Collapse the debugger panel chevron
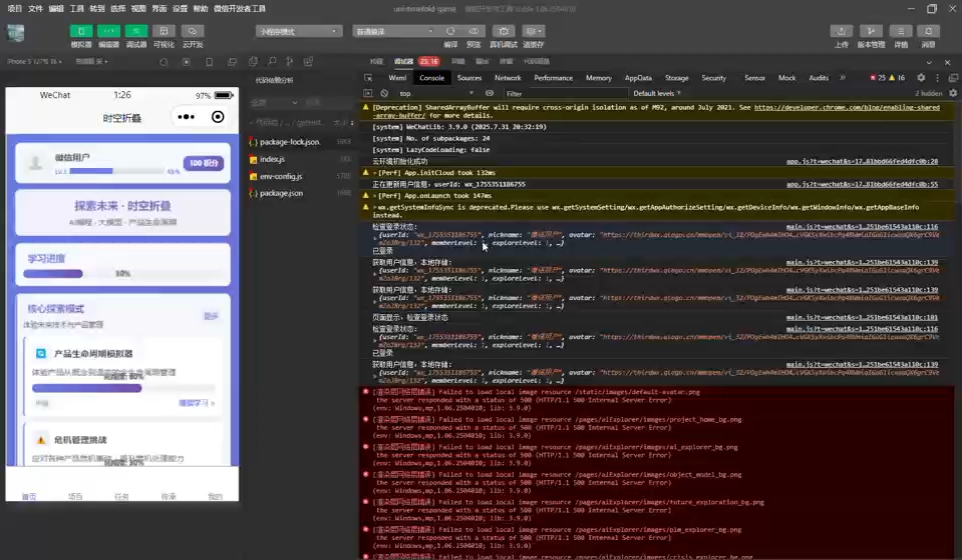Viewport: 962px width, 560px height. pyautogui.click(x=929, y=63)
